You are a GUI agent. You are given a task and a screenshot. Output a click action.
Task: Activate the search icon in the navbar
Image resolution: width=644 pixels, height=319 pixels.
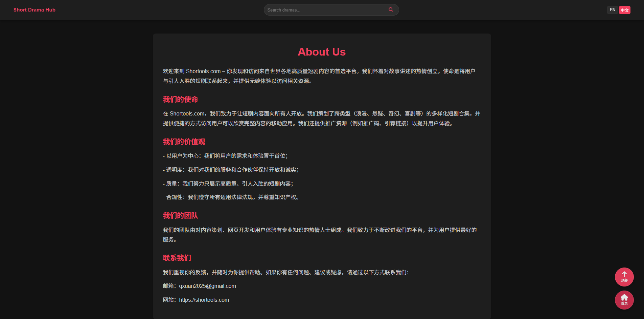click(391, 10)
